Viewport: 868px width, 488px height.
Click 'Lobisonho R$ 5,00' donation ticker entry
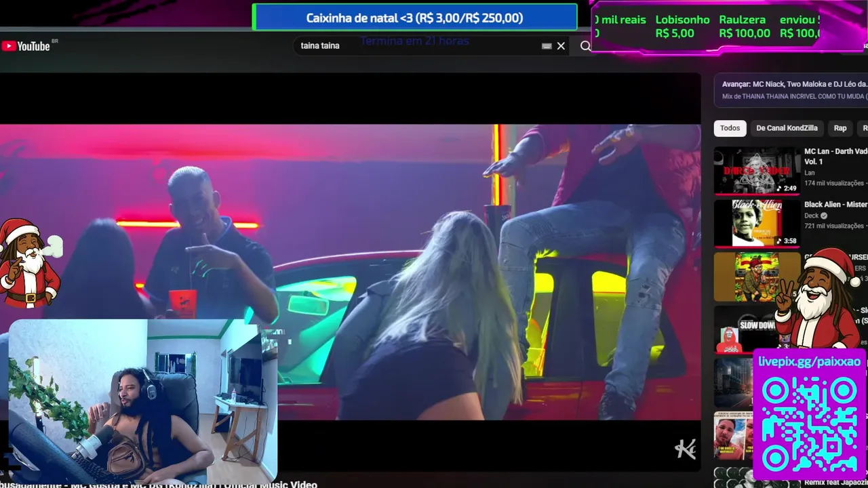pyautogui.click(x=682, y=26)
